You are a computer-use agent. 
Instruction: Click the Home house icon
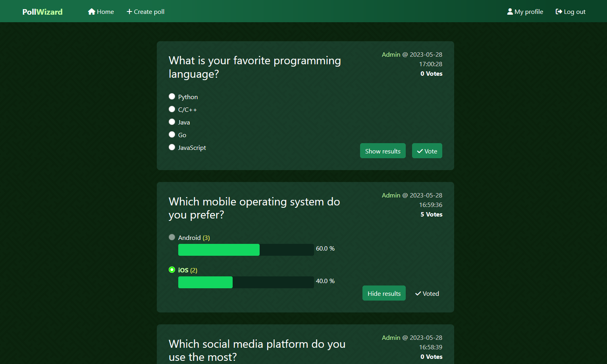click(92, 11)
